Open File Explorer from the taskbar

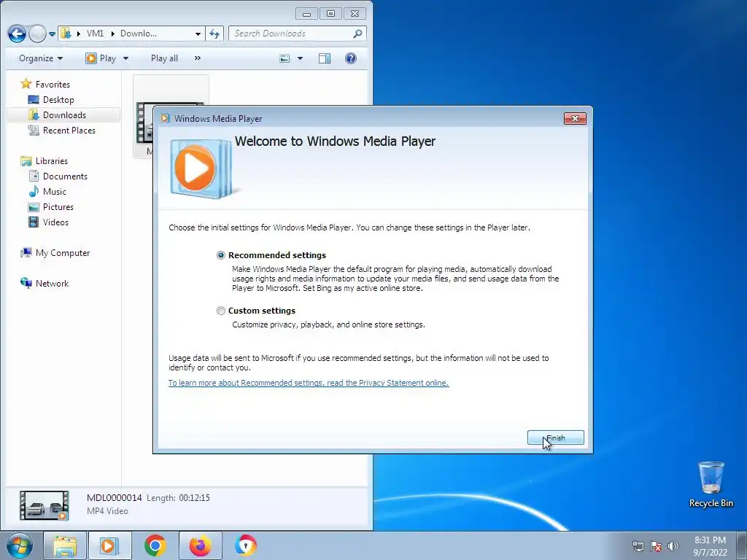tap(65, 545)
